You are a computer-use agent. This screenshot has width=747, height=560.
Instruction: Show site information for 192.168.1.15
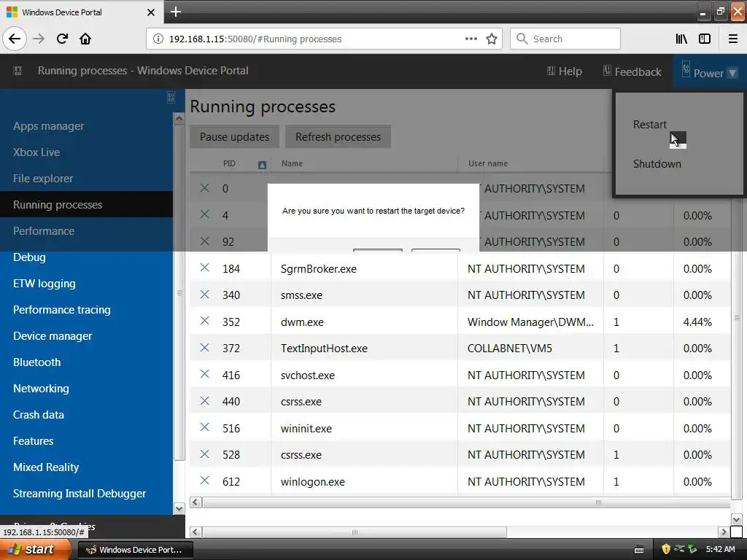[158, 39]
